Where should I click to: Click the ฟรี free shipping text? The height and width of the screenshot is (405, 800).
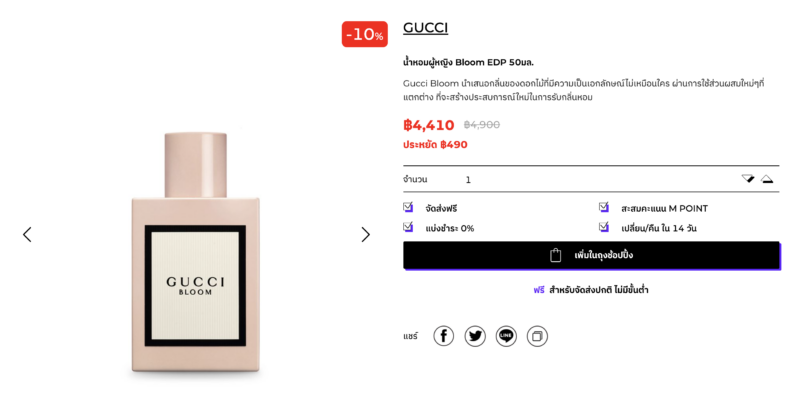(x=539, y=290)
